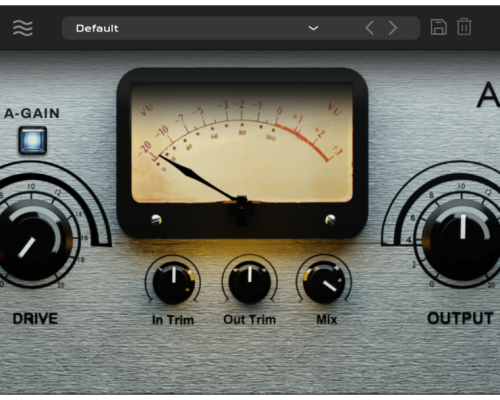Delete the preset with trash icon
Screen dimensions: 500x400
[x=464, y=27]
